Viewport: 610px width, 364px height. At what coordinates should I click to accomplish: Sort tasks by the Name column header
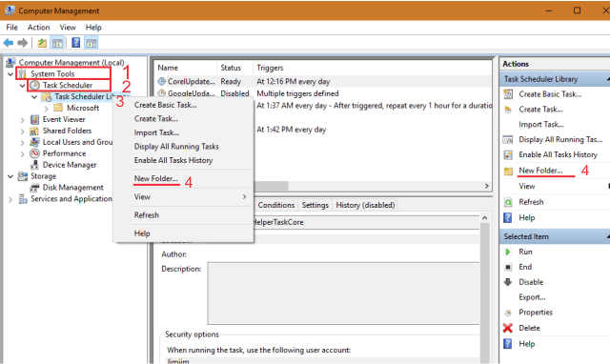186,68
